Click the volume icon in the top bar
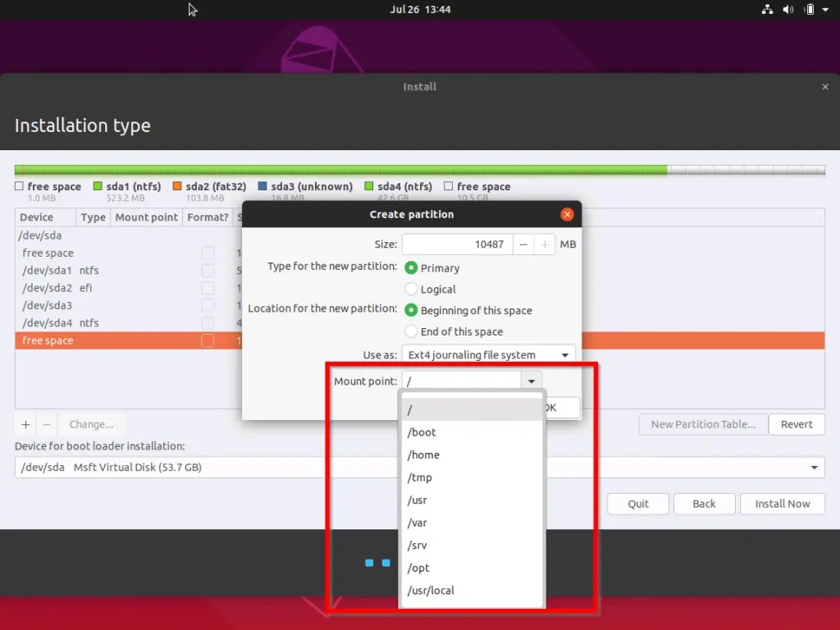Viewport: 840px width, 630px height. 788,9
